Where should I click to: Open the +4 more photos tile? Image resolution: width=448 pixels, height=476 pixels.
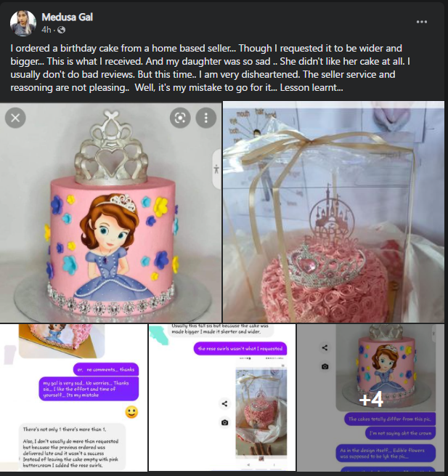(370, 398)
